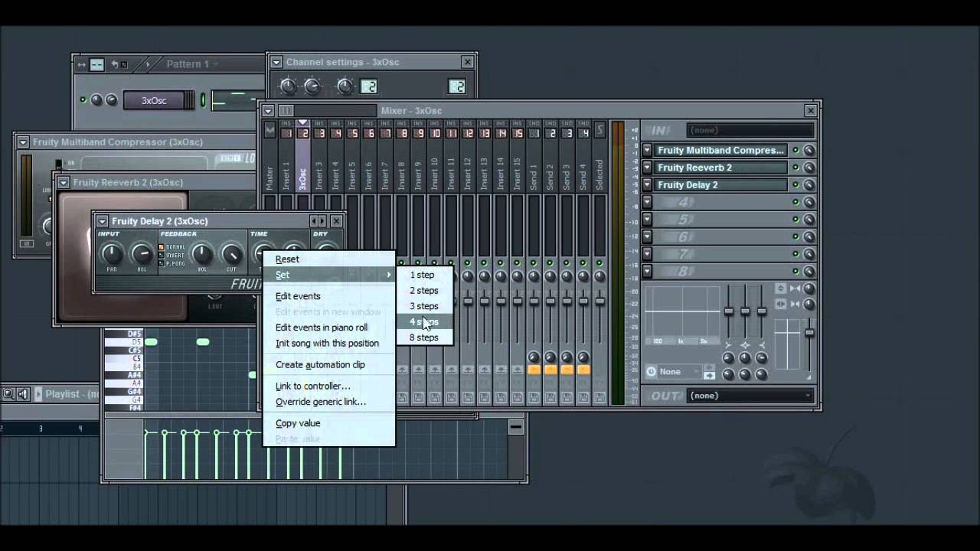
Task: Click the S icon above Selected track
Action: coord(599,131)
